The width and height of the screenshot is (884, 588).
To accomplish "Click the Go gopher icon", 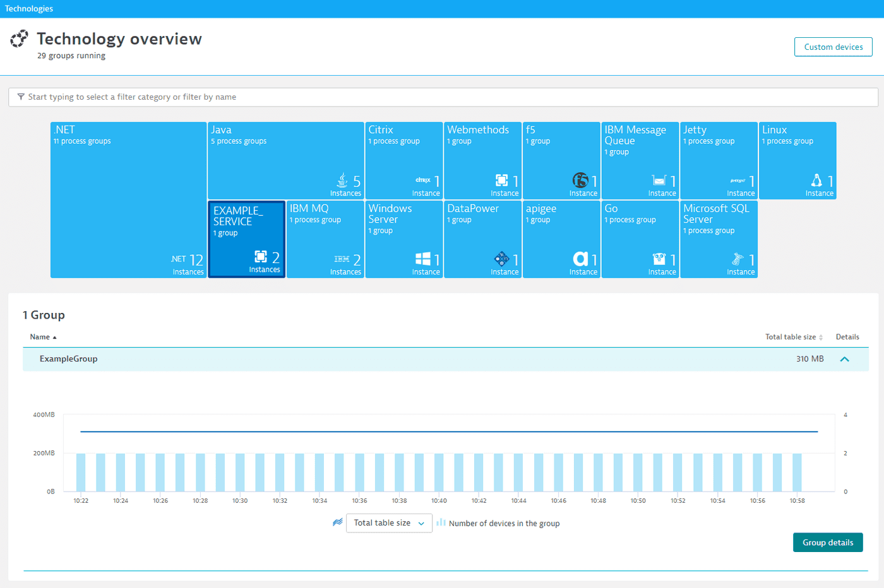I will (660, 259).
